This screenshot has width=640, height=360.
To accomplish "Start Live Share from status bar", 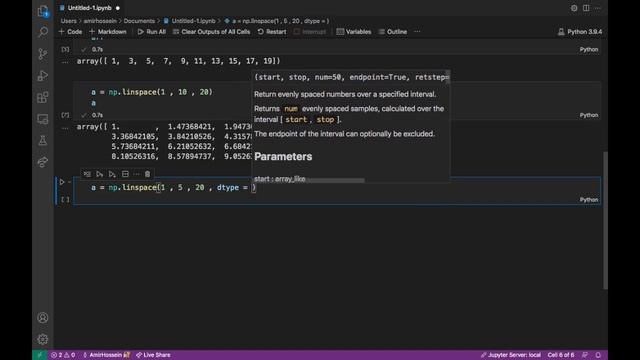I will 153,355.
